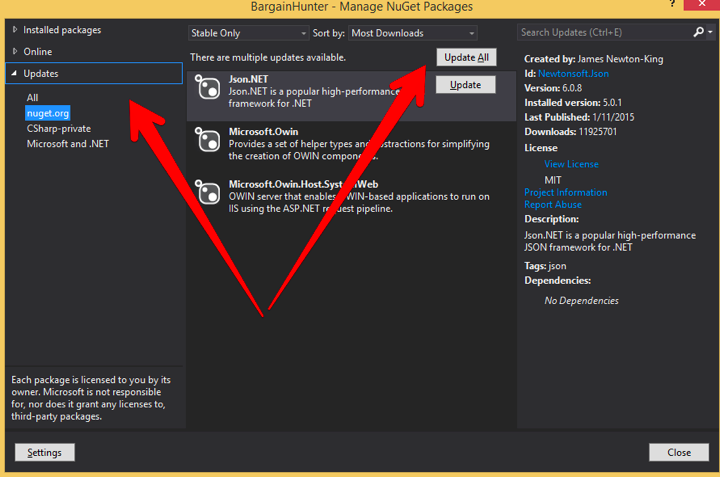Viewport: 720px width, 477px height.
Task: Select the Microsoft and .NET source
Action: (68, 144)
